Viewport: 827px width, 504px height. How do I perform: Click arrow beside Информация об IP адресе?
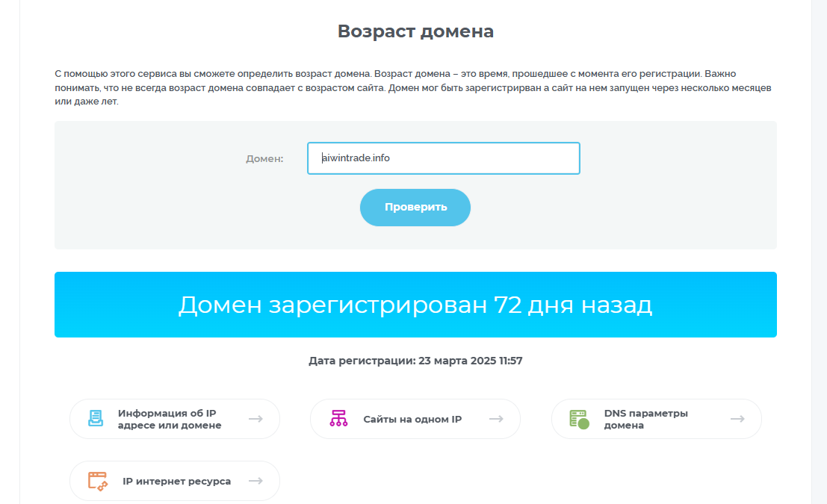[x=255, y=419]
